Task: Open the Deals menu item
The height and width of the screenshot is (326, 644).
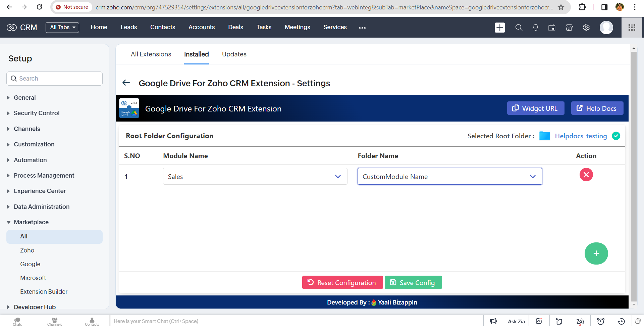Action: (235, 27)
